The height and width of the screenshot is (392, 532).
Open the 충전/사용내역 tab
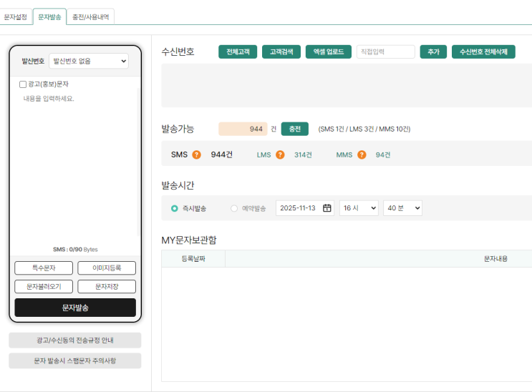coord(91,17)
